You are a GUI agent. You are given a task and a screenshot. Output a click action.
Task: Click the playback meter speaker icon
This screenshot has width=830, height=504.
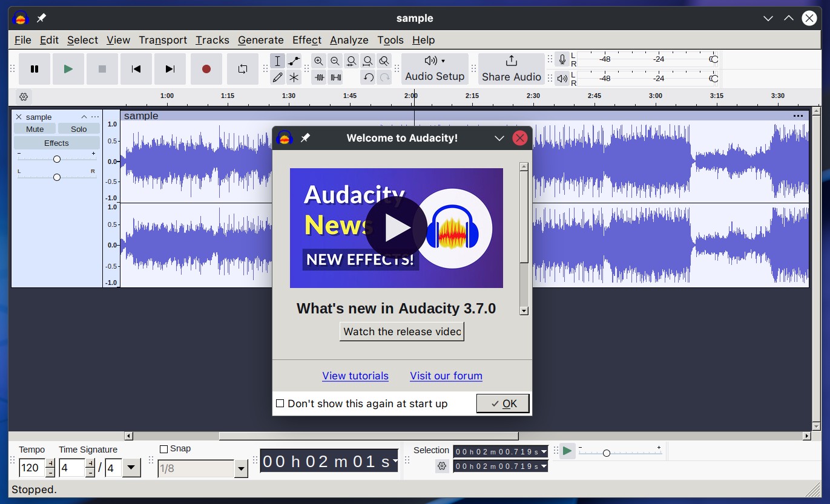coord(562,78)
